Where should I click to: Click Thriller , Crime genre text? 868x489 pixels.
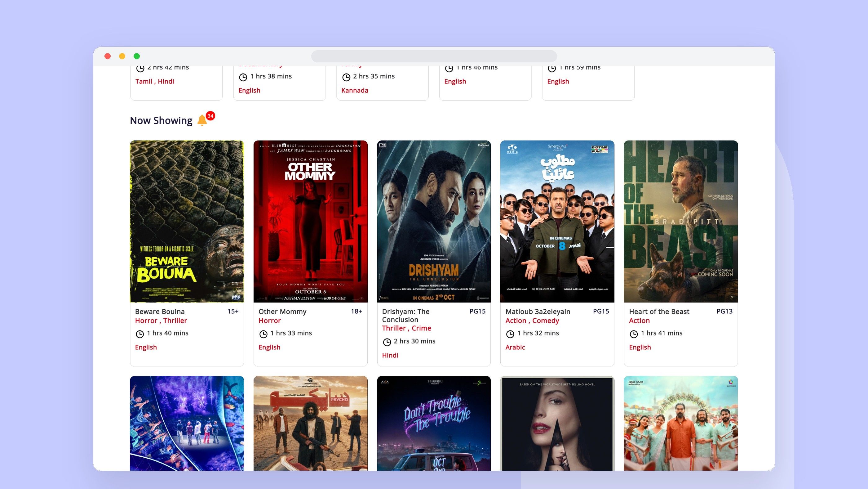point(406,328)
